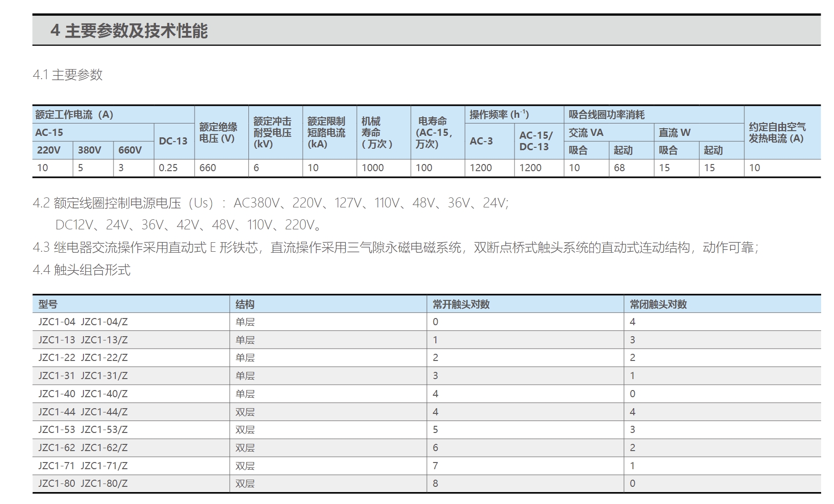The width and height of the screenshot is (834, 504).
Task: Select the 吸合线圈功率消耗 header cell
Action: [607, 115]
